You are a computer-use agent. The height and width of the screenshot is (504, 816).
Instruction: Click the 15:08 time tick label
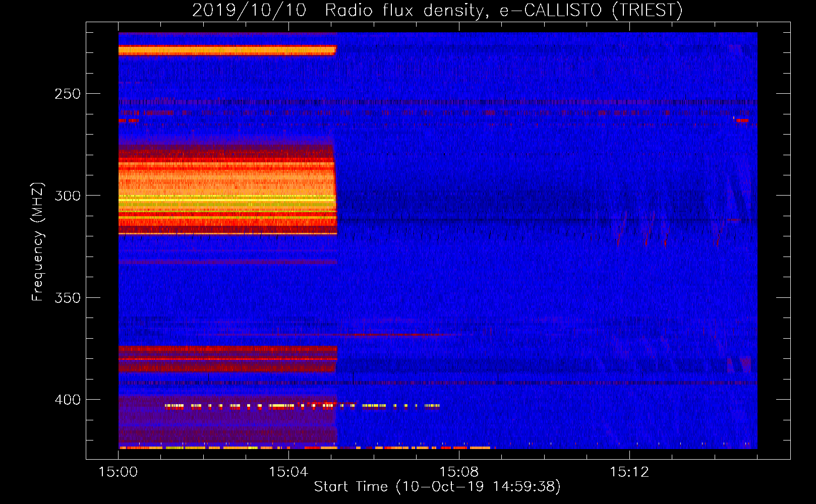tap(459, 472)
